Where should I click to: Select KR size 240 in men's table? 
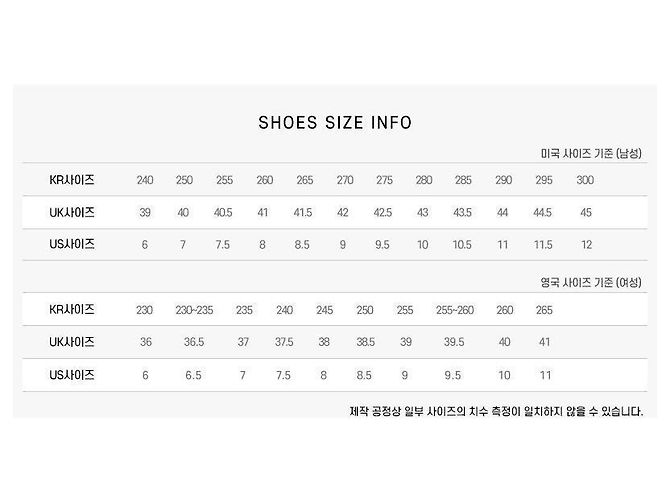pos(145,180)
